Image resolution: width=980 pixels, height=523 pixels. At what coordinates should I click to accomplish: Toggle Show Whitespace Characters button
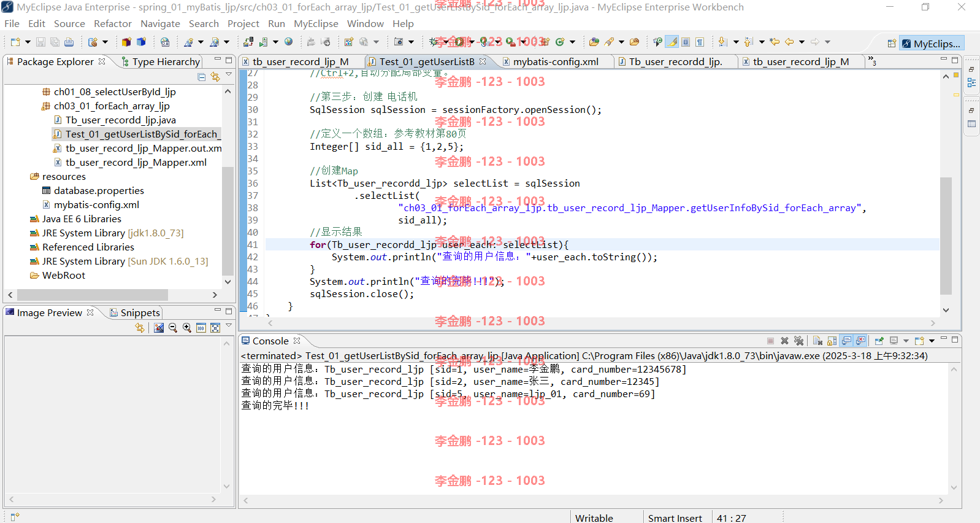coord(700,42)
